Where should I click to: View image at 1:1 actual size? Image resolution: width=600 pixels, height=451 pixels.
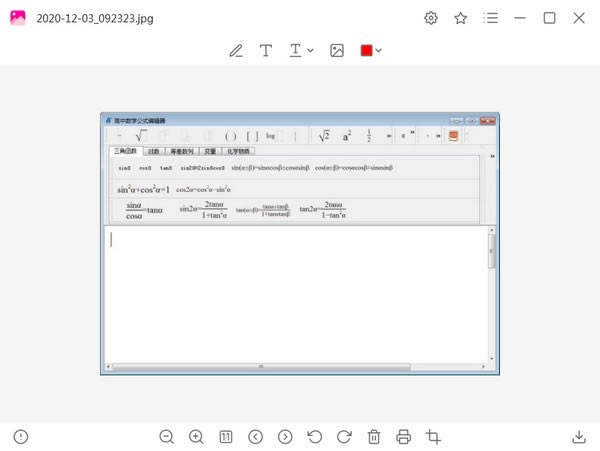(226, 436)
